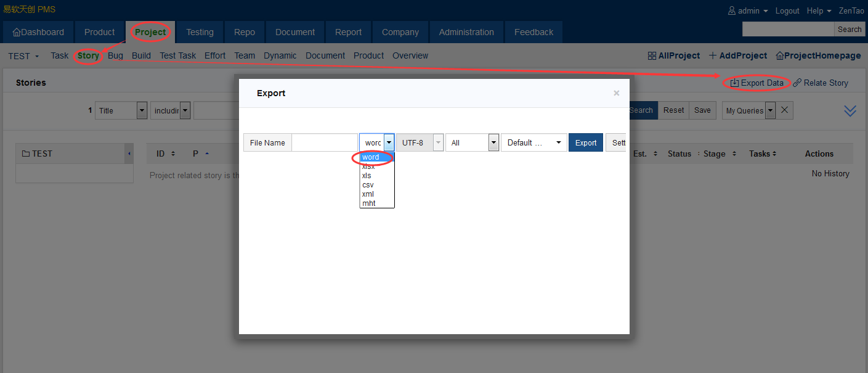This screenshot has width=868, height=373.
Task: Click the TEST folder in module tree
Action: pos(37,154)
